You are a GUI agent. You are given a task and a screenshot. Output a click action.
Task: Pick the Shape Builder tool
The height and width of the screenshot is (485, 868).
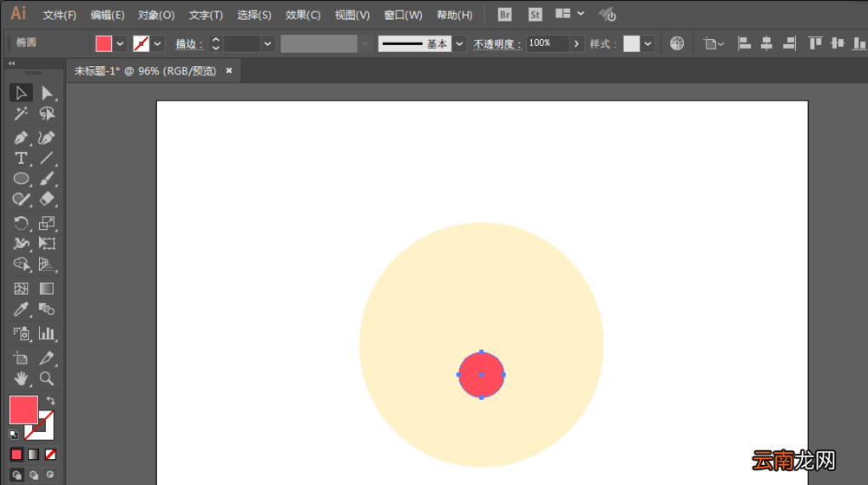[21, 265]
